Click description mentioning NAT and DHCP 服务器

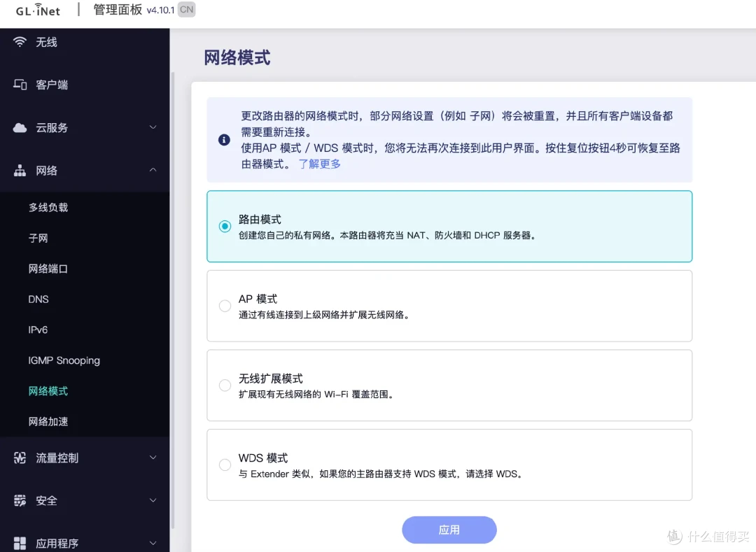(387, 236)
